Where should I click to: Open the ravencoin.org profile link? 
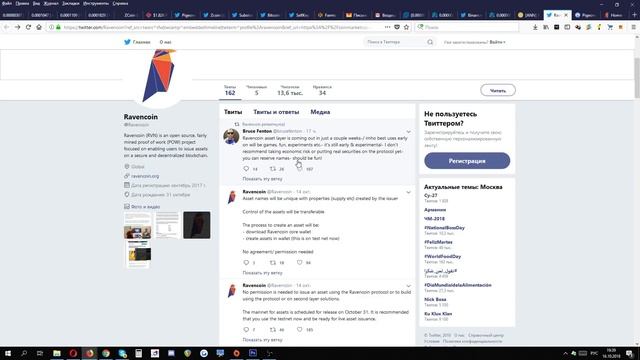coord(145,176)
